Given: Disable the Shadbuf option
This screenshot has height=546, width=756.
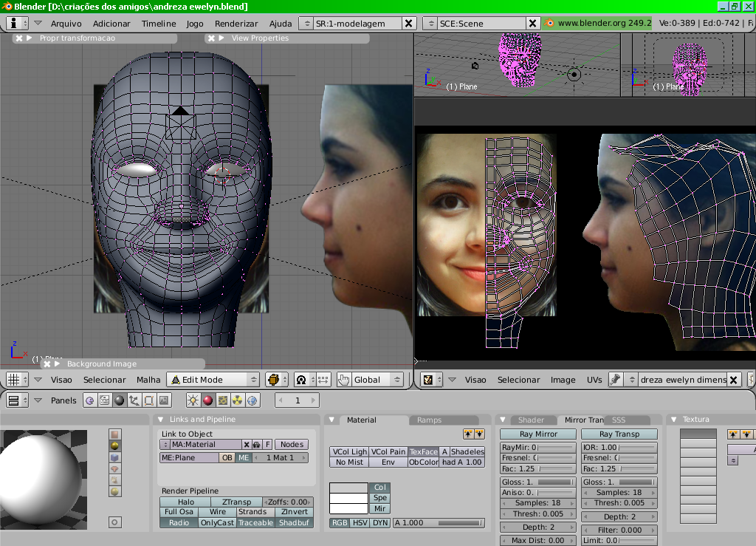Looking at the screenshot, I should pyautogui.click(x=293, y=522).
